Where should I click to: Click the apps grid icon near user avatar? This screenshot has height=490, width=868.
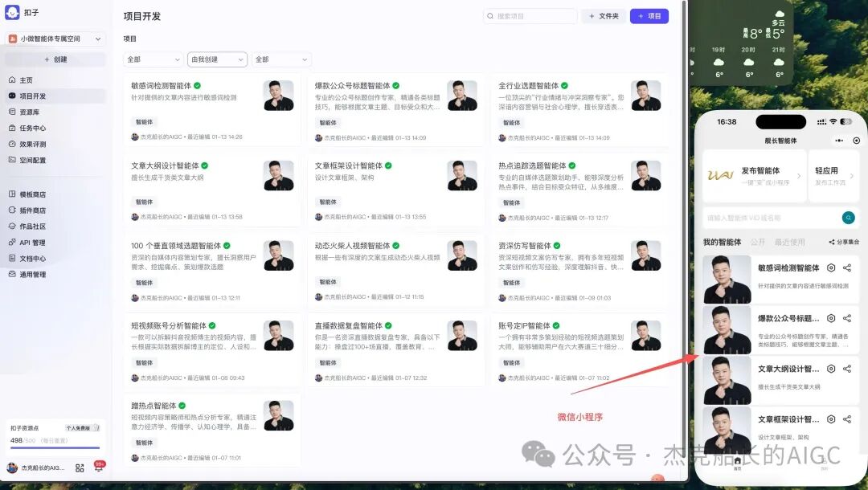80,468
